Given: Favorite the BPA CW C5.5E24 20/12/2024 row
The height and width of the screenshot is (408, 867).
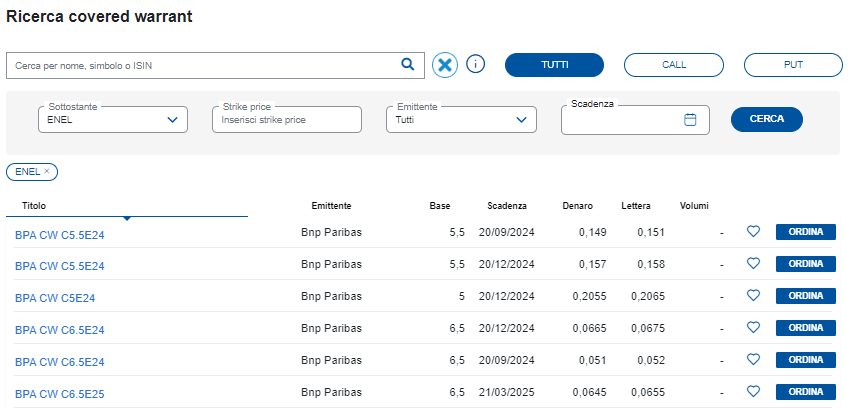Looking at the screenshot, I should (753, 264).
